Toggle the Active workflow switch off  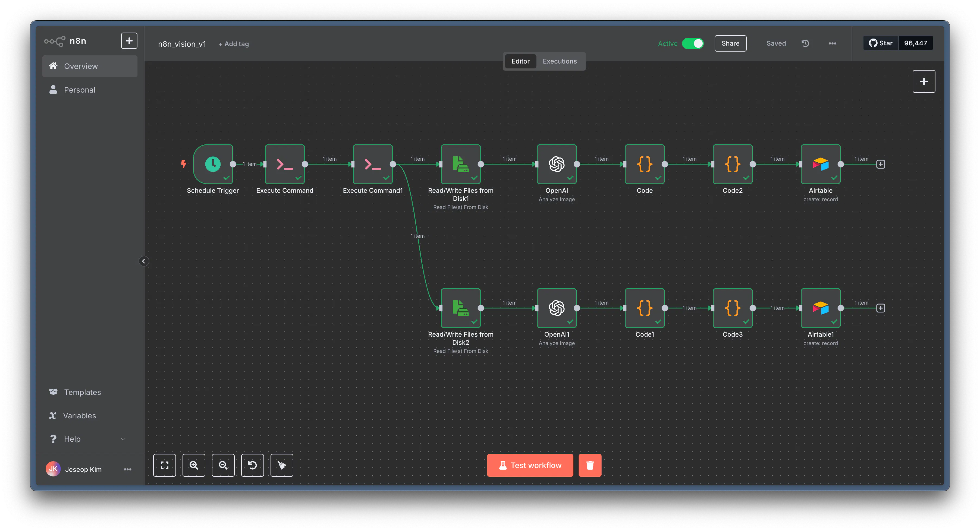tap(692, 43)
